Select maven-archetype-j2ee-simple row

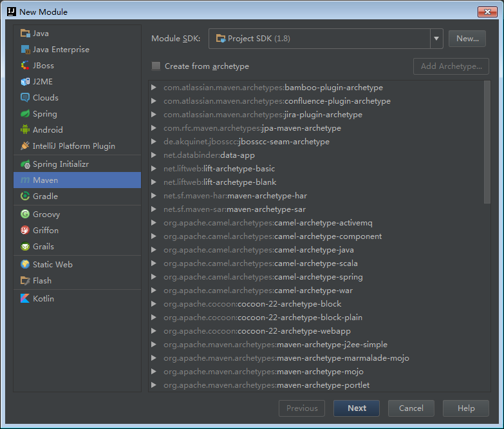(316, 344)
